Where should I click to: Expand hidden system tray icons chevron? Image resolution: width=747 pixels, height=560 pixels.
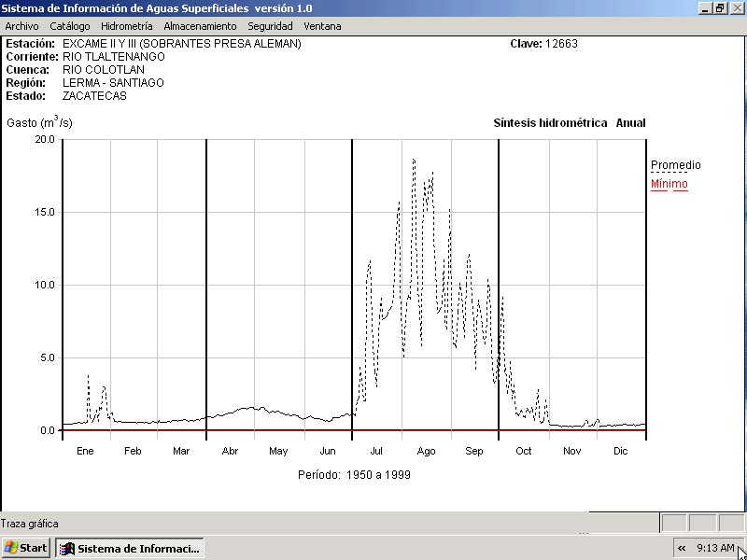pos(682,548)
